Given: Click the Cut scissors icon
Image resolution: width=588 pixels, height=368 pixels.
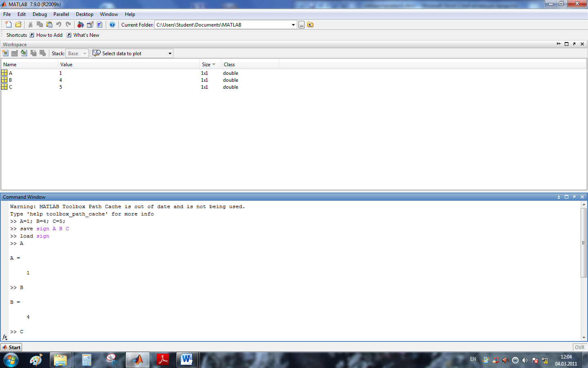Looking at the screenshot, I should 30,25.
